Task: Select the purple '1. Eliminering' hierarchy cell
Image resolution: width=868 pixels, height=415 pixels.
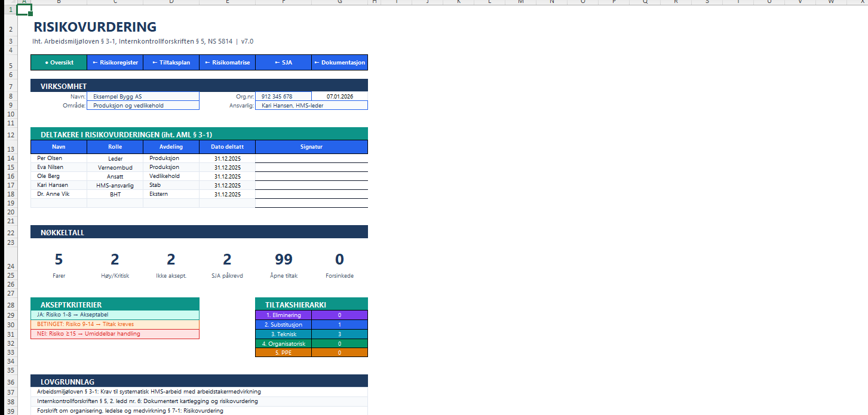Action: 283,315
